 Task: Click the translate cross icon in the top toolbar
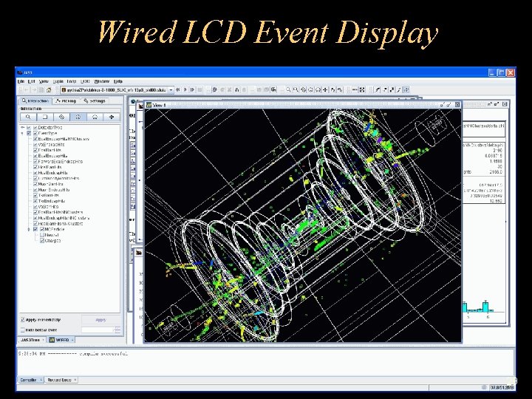click(325, 89)
